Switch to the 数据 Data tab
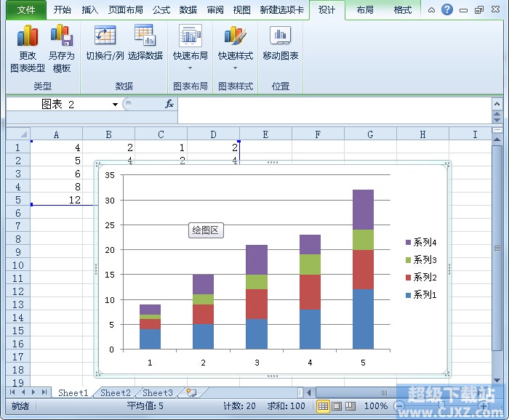The height and width of the screenshot is (420, 509). pyautogui.click(x=188, y=10)
